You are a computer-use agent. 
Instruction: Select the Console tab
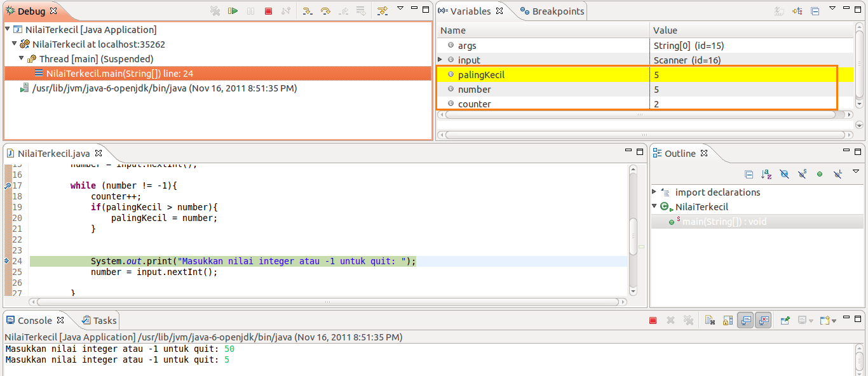click(x=35, y=321)
